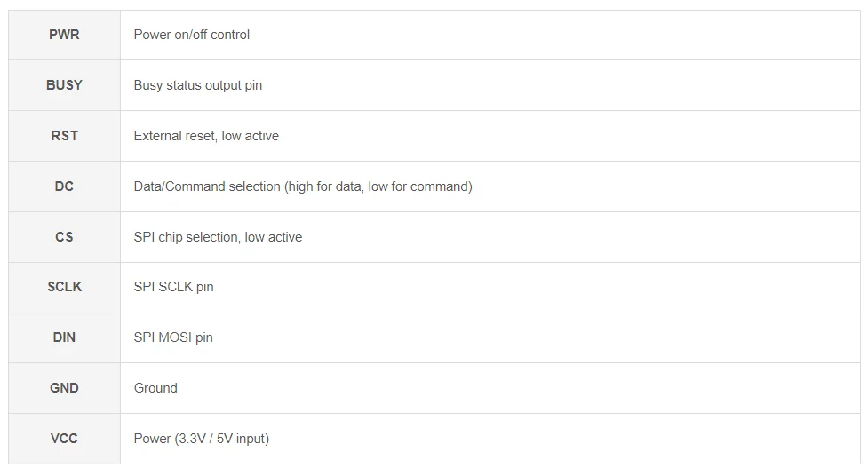
Task: Click the SCLK pin label
Action: click(x=64, y=287)
